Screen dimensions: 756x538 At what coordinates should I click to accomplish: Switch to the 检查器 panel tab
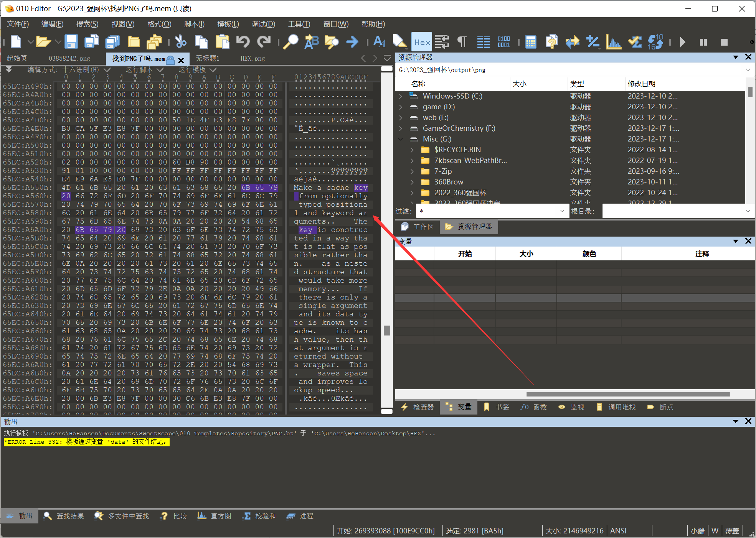point(418,407)
